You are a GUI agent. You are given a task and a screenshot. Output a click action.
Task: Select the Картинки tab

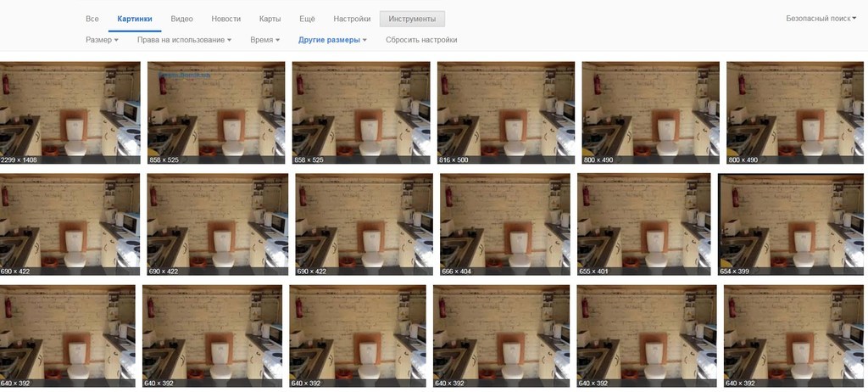pyautogui.click(x=134, y=19)
